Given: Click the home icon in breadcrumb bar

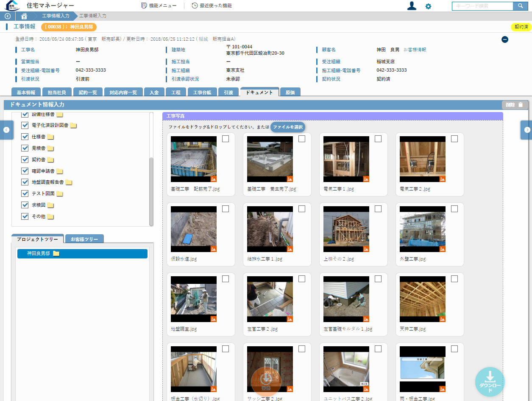Looking at the screenshot, I should (x=24, y=16).
